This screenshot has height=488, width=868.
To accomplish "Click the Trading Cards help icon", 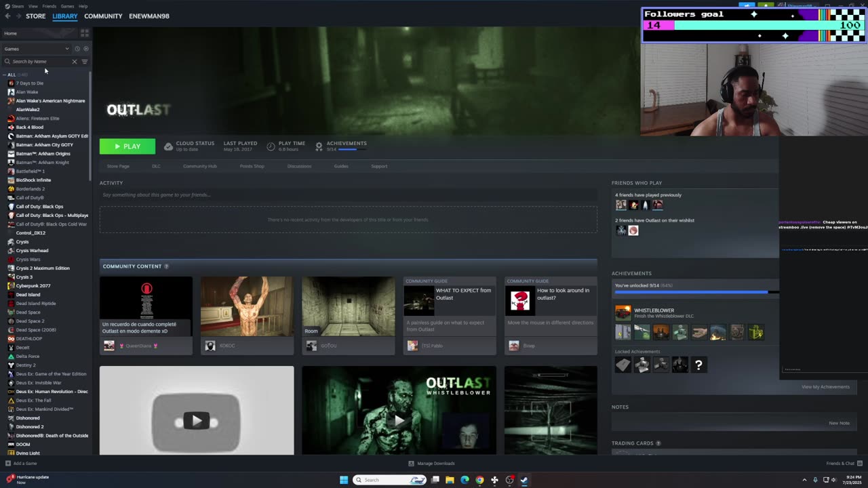I will pos(658,443).
